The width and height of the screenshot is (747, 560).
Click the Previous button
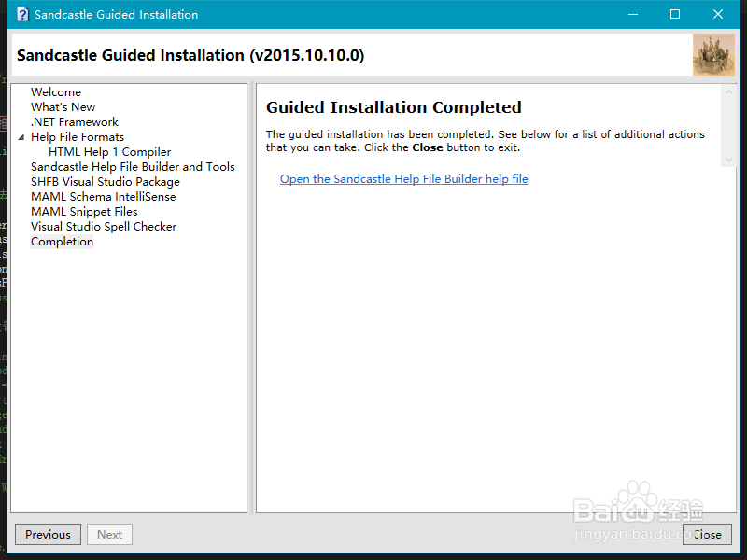point(49,534)
